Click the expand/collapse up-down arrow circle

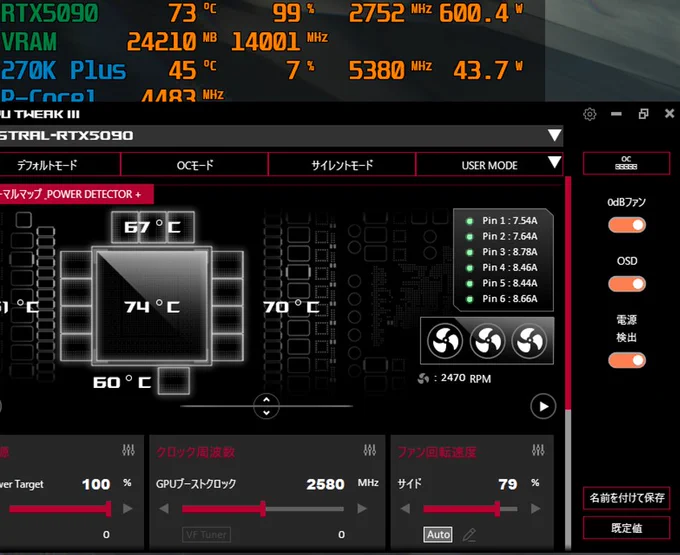pyautogui.click(x=266, y=406)
